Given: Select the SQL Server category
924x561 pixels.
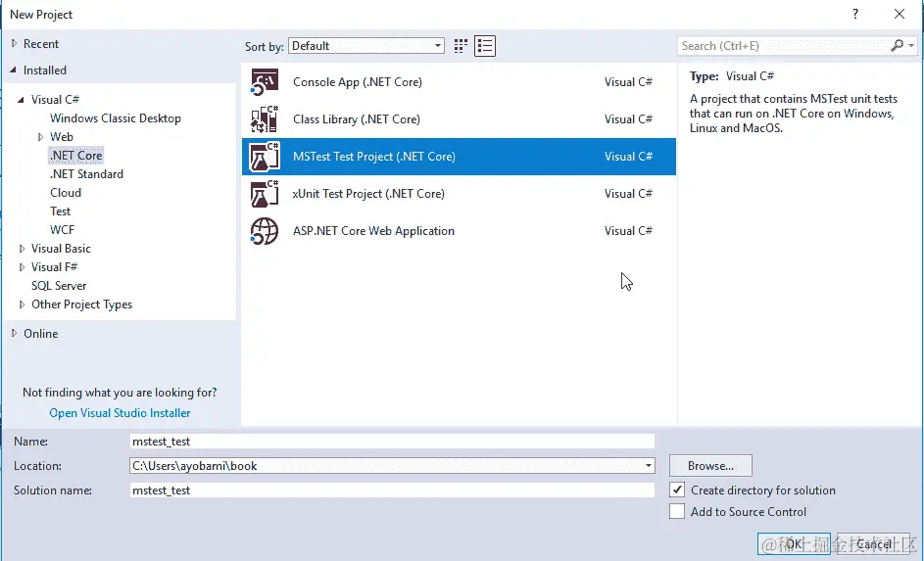Looking at the screenshot, I should pyautogui.click(x=59, y=286).
